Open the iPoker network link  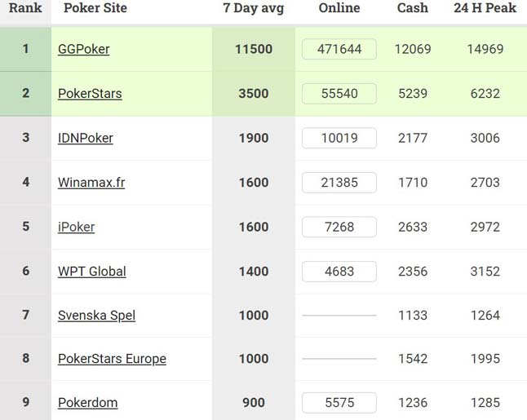click(x=76, y=227)
